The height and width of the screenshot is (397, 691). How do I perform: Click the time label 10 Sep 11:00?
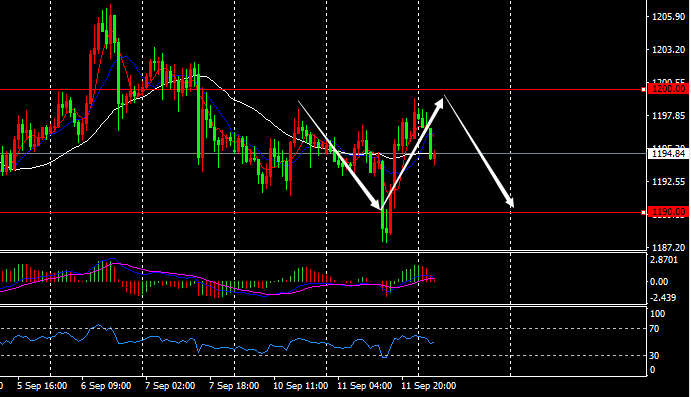coord(301,386)
